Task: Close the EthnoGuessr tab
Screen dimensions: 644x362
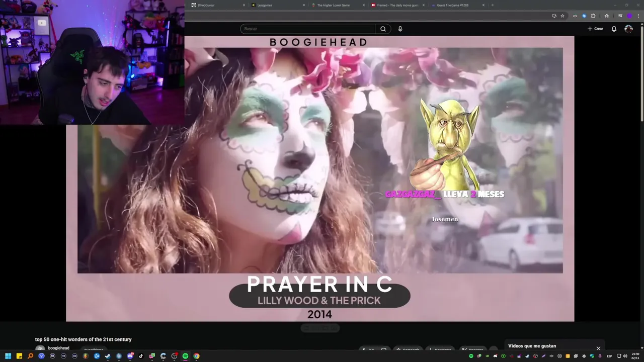Action: coord(244,5)
